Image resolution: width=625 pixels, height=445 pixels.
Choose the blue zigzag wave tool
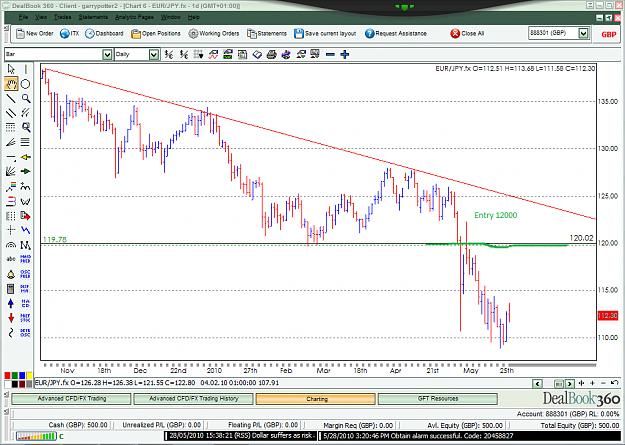(x=26, y=230)
